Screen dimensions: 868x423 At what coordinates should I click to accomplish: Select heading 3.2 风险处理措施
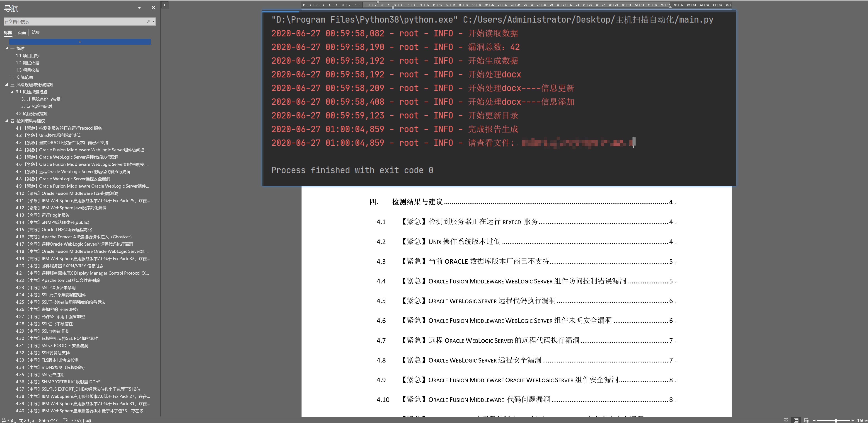[x=32, y=114]
